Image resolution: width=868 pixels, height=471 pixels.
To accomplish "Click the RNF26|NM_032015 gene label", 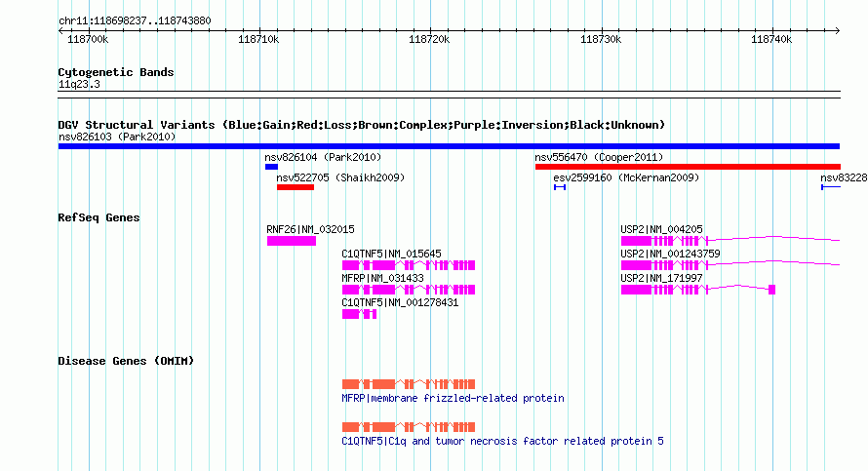I will [x=310, y=230].
